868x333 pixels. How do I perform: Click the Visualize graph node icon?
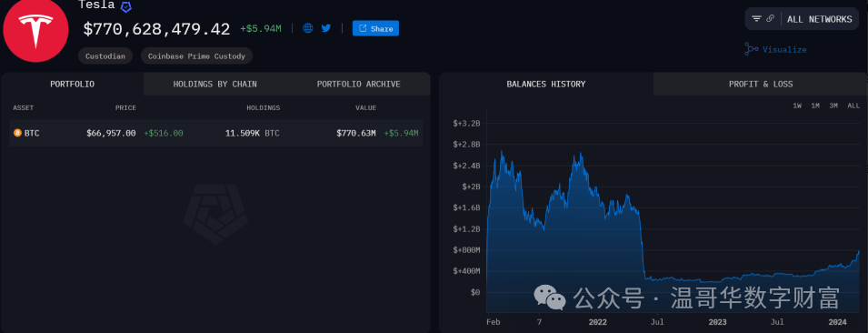point(751,49)
